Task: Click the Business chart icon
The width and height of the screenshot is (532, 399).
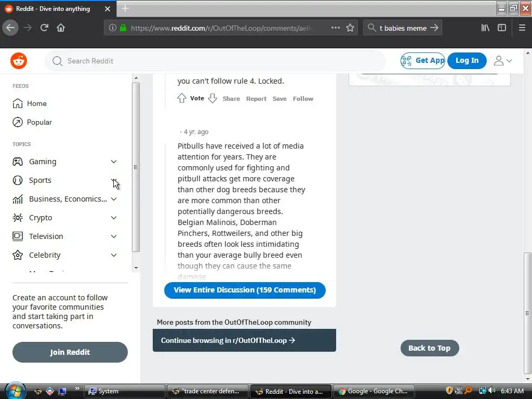Action: pyautogui.click(x=18, y=199)
